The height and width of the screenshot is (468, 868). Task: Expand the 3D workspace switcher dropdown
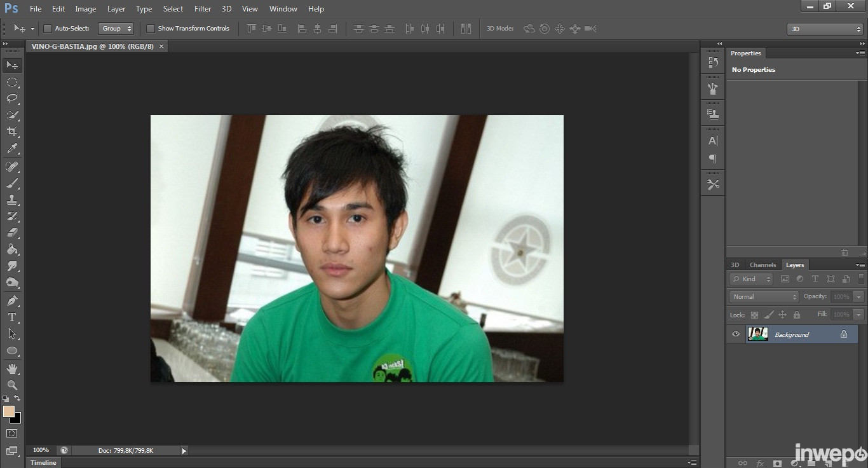825,29
